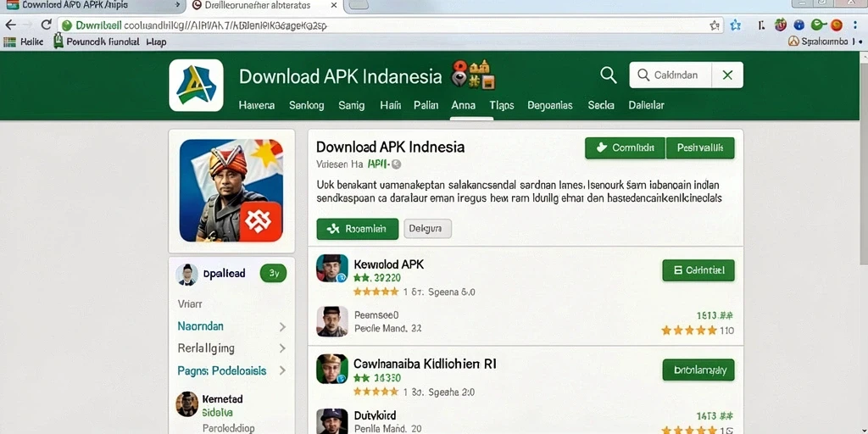Reload the page with the refresh icon

click(47, 25)
